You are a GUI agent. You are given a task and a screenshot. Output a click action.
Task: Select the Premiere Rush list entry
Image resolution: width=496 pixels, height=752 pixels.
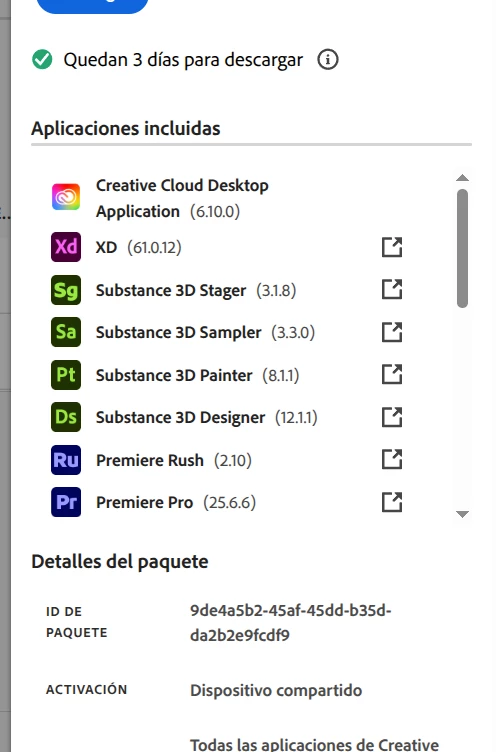coord(226,460)
